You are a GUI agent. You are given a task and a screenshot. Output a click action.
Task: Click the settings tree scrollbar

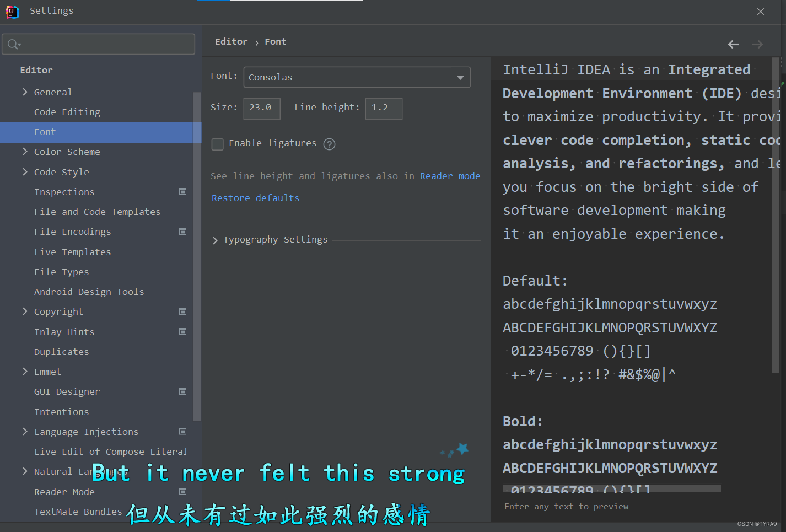click(x=197, y=256)
